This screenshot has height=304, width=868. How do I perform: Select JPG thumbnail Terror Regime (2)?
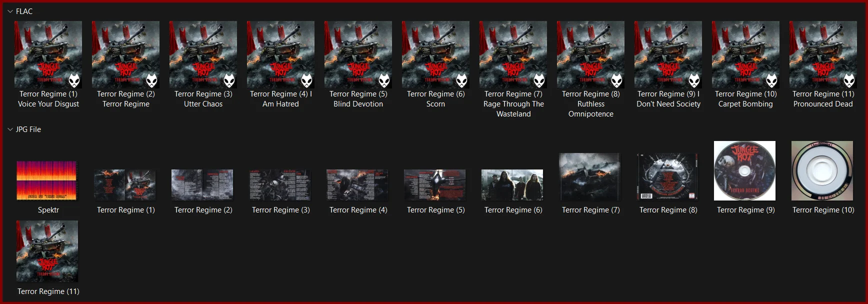point(202,185)
